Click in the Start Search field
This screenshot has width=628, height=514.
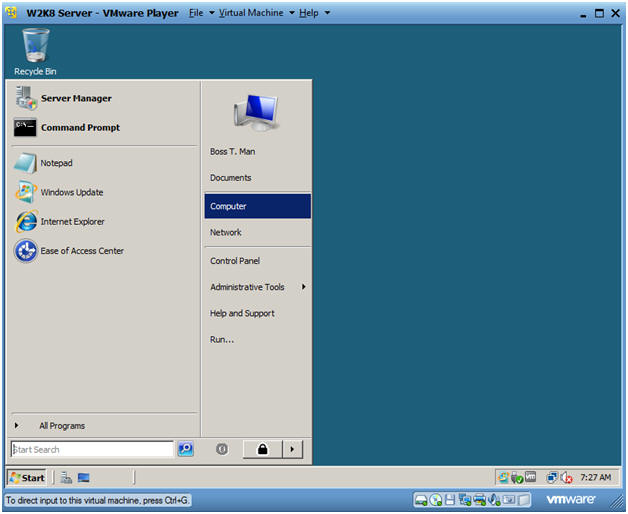coord(92,449)
